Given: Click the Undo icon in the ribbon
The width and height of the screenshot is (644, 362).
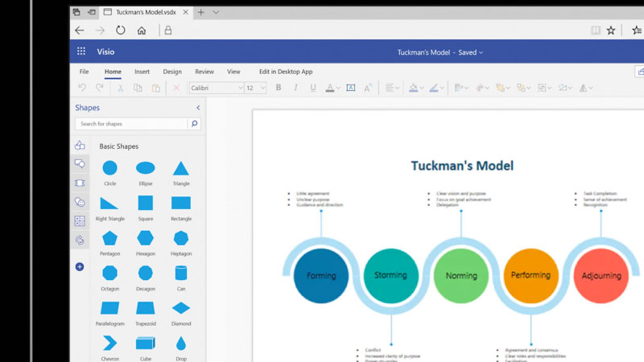Looking at the screenshot, I should [82, 88].
